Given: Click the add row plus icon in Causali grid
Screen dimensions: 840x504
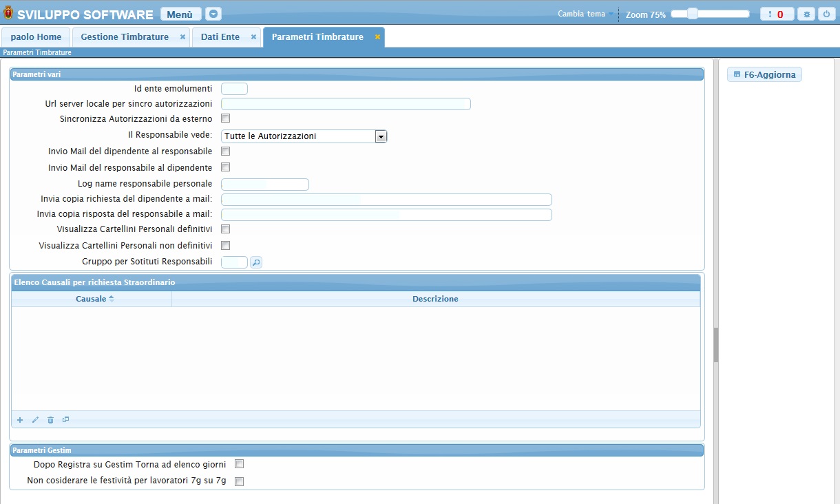Looking at the screenshot, I should coord(20,420).
